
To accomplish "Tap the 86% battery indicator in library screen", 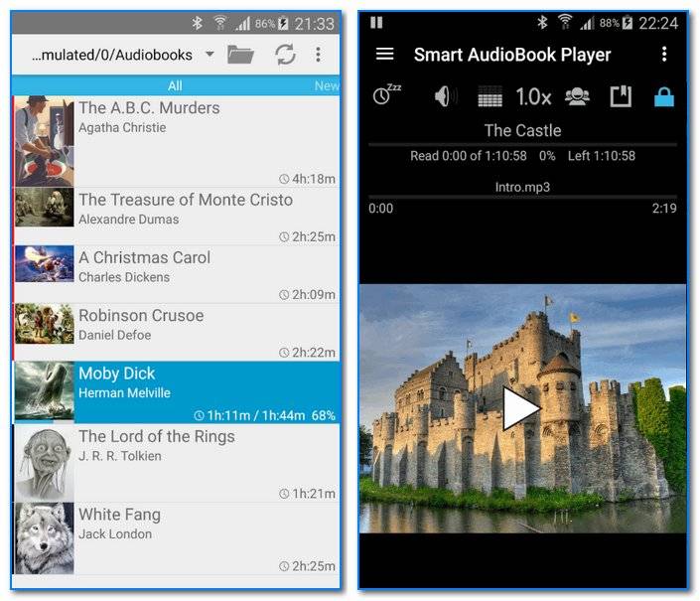I will coord(271,23).
